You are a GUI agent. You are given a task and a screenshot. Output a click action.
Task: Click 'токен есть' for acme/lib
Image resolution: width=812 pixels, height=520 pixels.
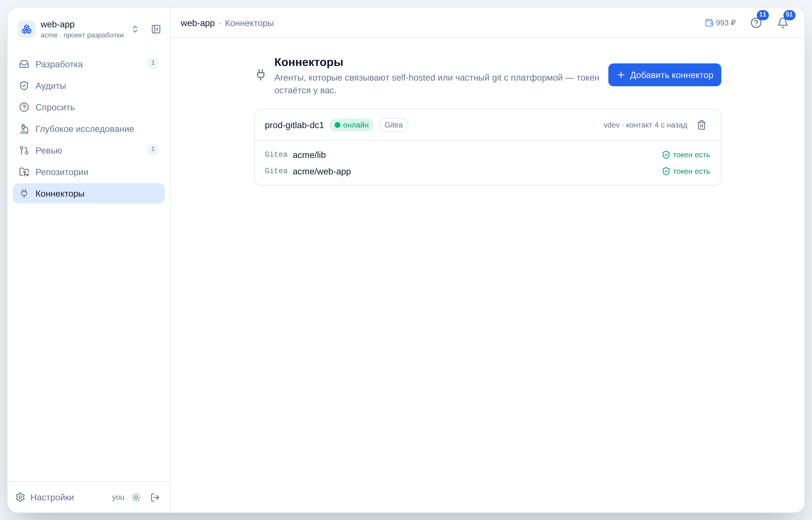click(691, 155)
